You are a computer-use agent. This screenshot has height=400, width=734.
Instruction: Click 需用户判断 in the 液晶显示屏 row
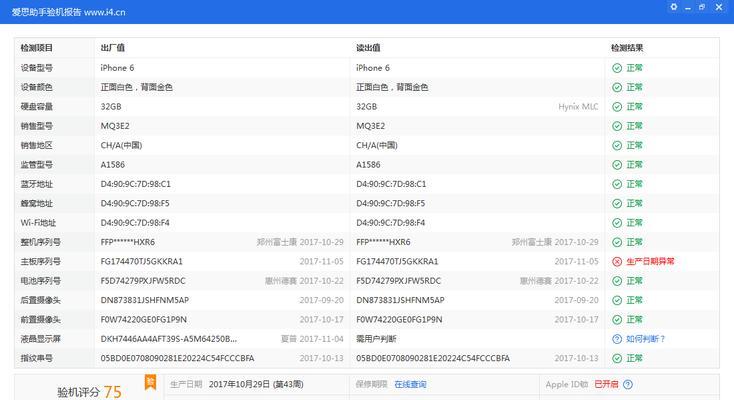[376, 339]
